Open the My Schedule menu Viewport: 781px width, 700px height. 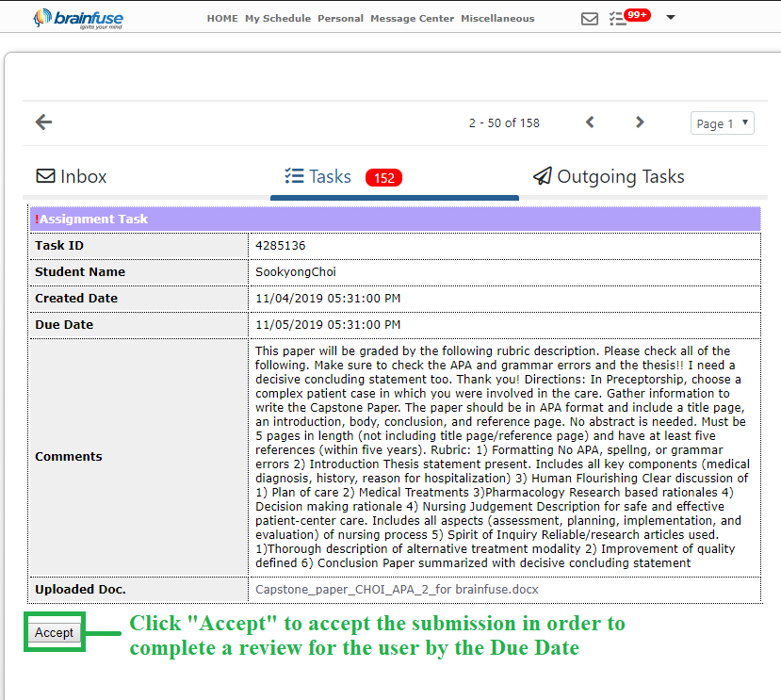pyautogui.click(x=278, y=18)
